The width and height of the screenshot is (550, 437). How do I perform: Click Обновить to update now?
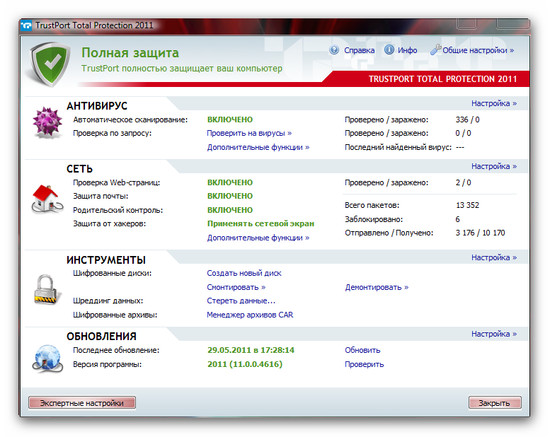[x=362, y=350]
